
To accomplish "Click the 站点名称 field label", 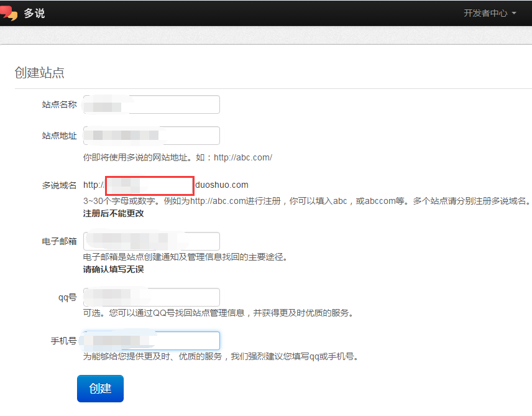I will [x=60, y=104].
